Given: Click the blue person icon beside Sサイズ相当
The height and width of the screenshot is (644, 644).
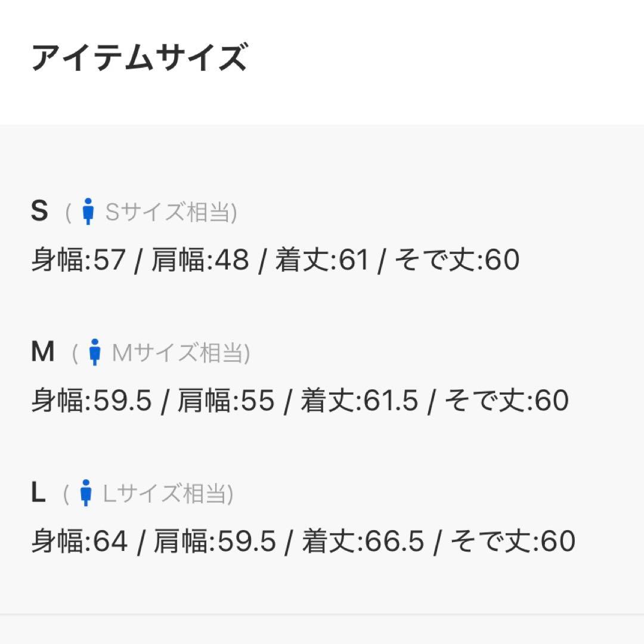Looking at the screenshot, I should pos(88,212).
